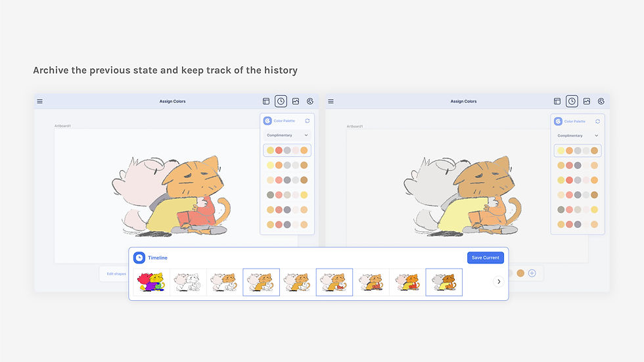
Task: Click the image icon in right toolbar
Action: (x=586, y=101)
